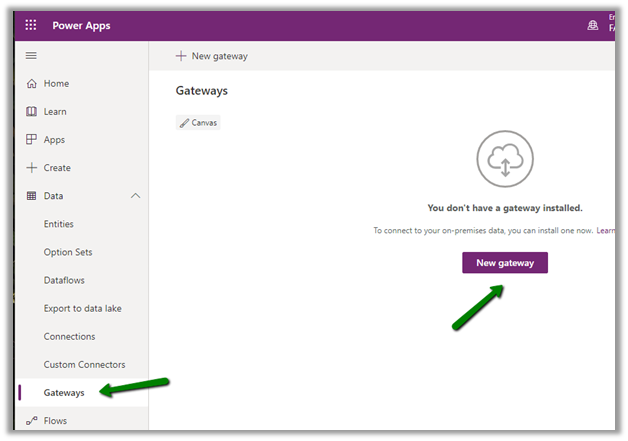
Task: Click the Apps grid icon
Action: click(x=32, y=139)
